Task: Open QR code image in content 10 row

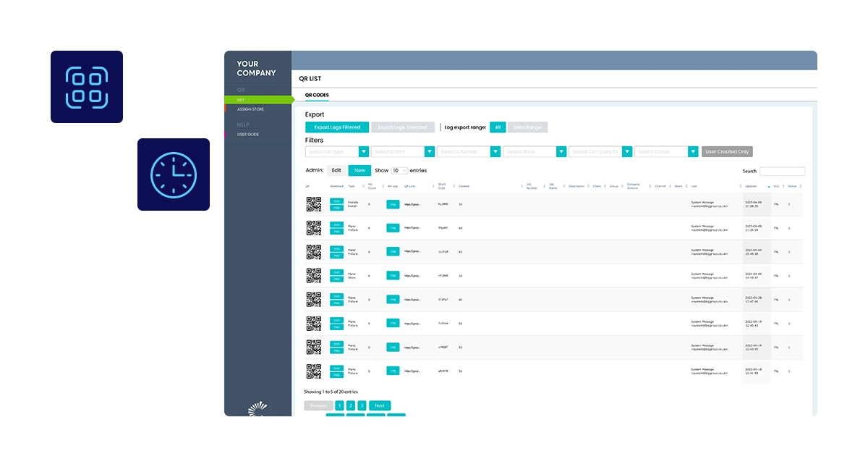Action: pos(313,204)
